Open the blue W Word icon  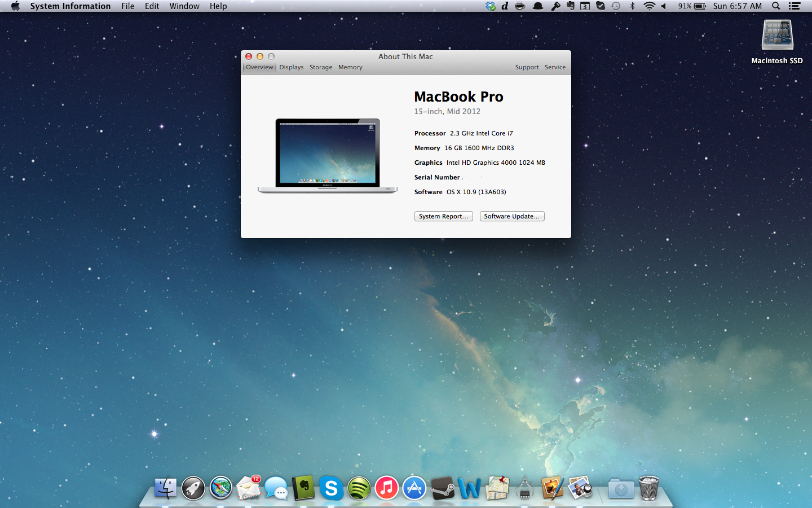(x=469, y=488)
